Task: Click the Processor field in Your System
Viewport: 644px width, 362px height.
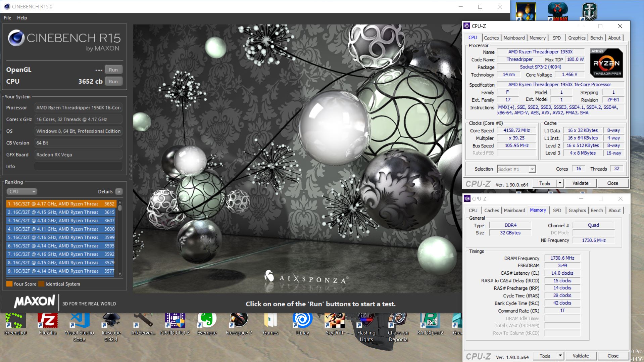Action: coord(78,107)
